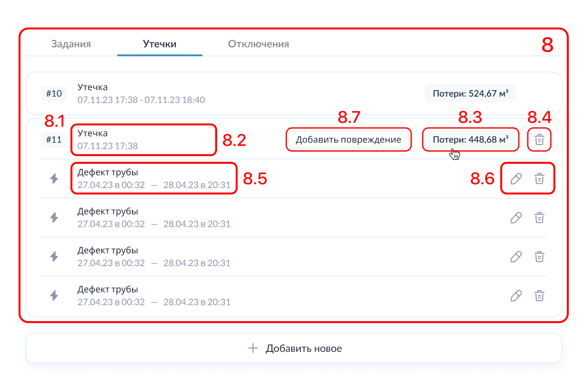Edit the third Дефект трубы entry

[x=516, y=257]
